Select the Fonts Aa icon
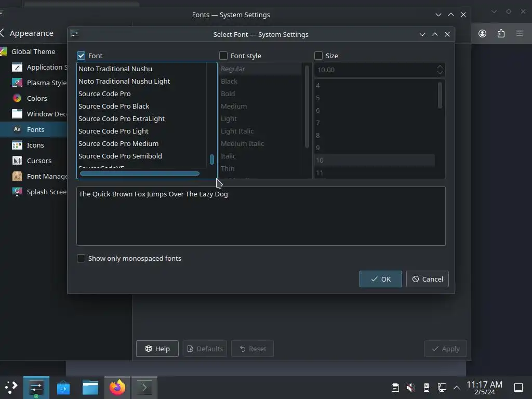Viewport: 532px width, 399px height. (x=17, y=129)
